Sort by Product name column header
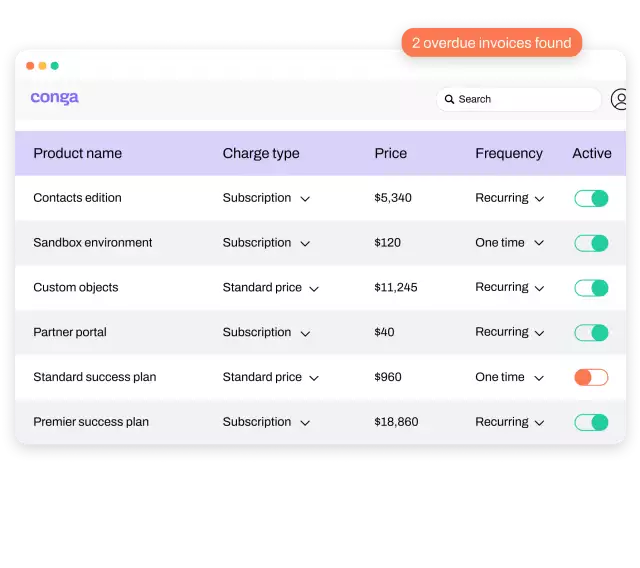 point(77,153)
